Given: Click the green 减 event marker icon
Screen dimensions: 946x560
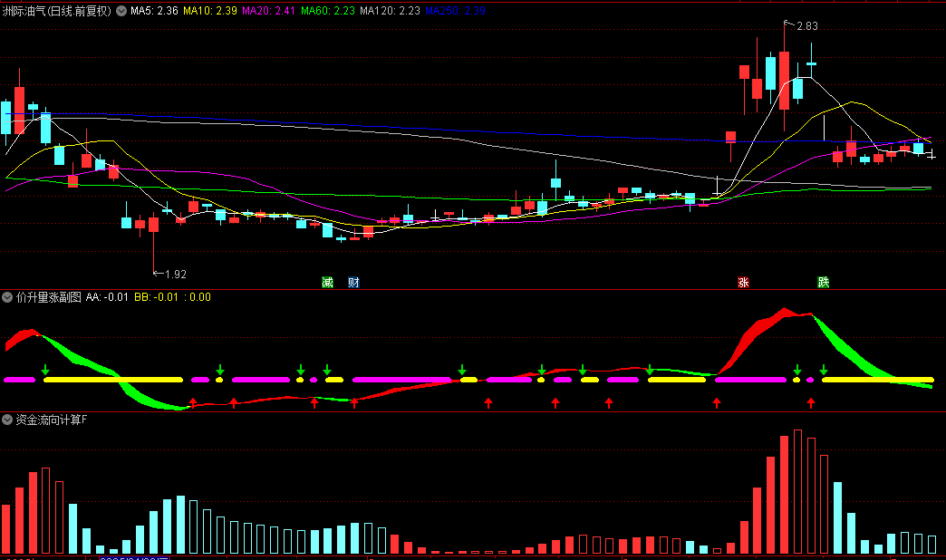Looking at the screenshot, I should point(328,283).
